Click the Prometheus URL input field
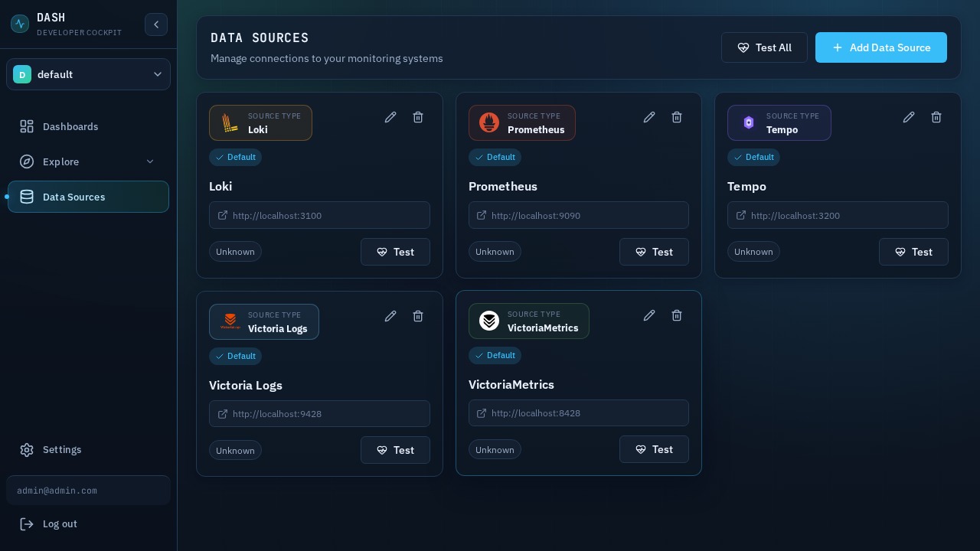This screenshot has width=980, height=551. (579, 215)
